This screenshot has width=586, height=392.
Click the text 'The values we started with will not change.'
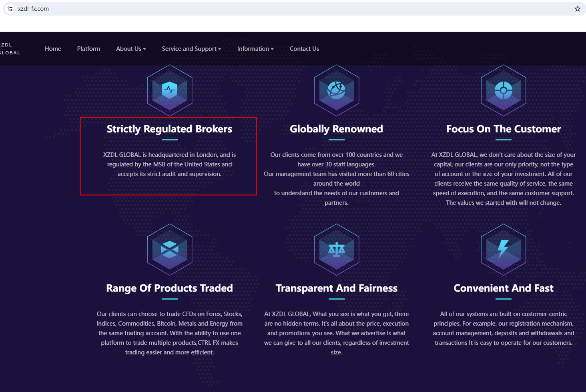(x=504, y=203)
